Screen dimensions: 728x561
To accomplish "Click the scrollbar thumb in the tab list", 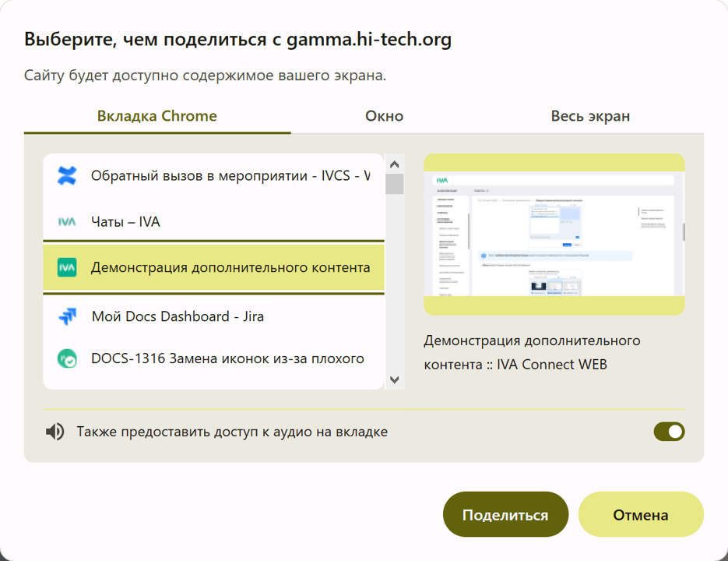I will pos(395,184).
